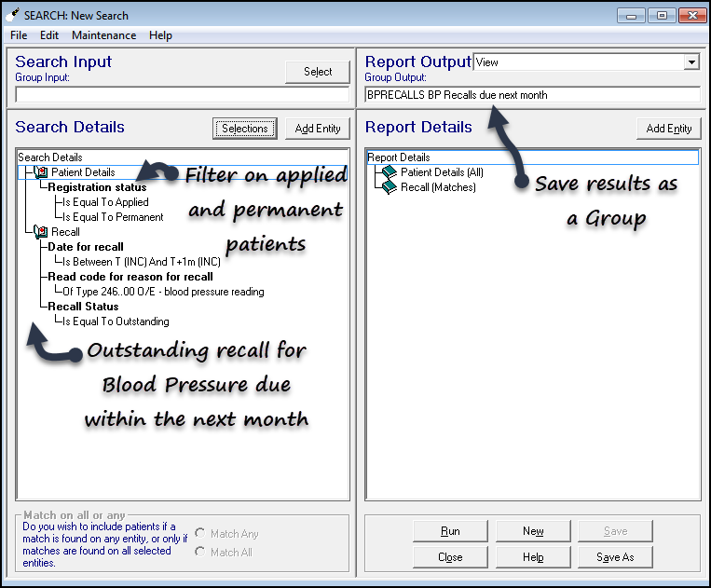The height and width of the screenshot is (588, 711).
Task: Click the Recall book icon in Search Details
Action: point(41,232)
